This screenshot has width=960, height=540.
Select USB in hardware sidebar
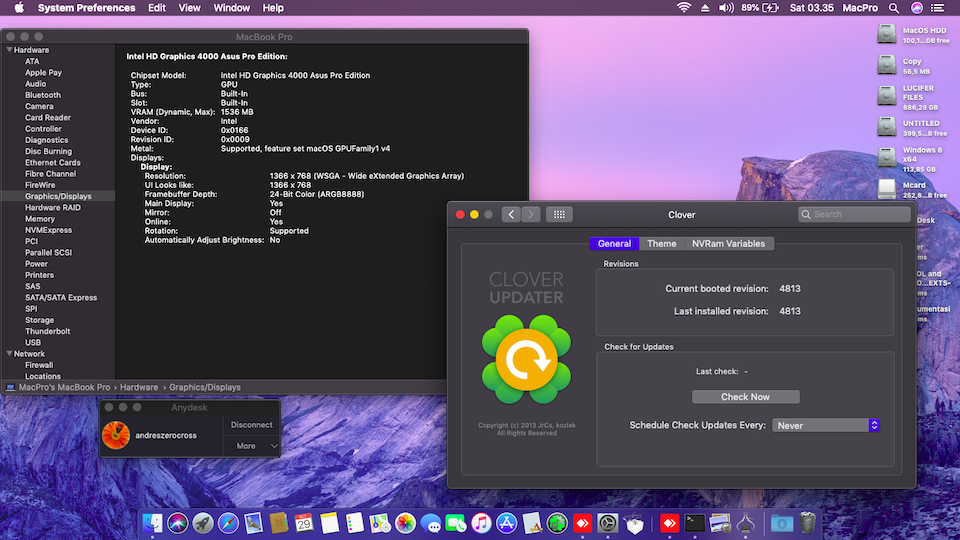point(33,342)
